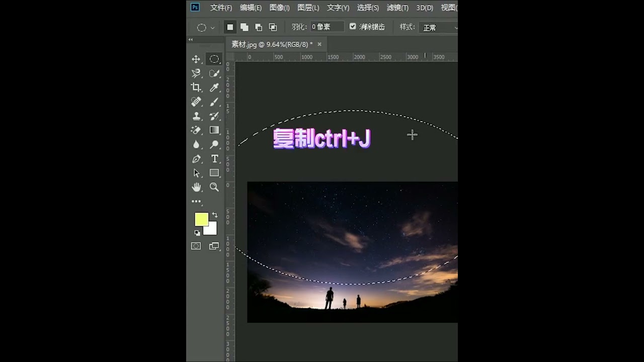Click the Photoshop Ps logo

pyautogui.click(x=195, y=7)
